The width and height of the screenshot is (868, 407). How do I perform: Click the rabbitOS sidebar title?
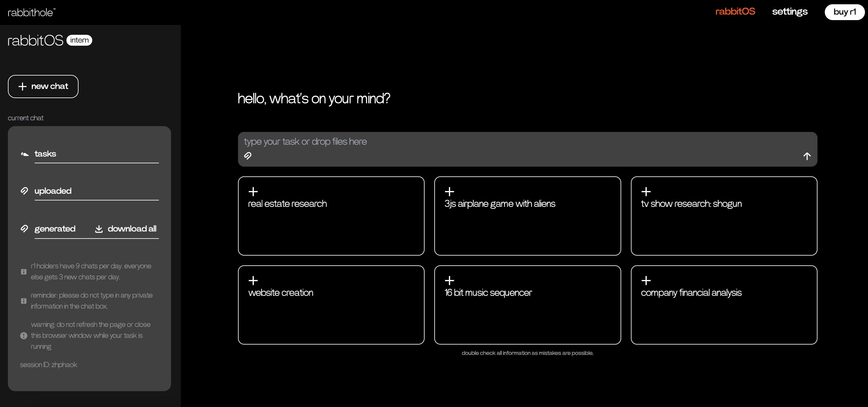[x=35, y=41]
